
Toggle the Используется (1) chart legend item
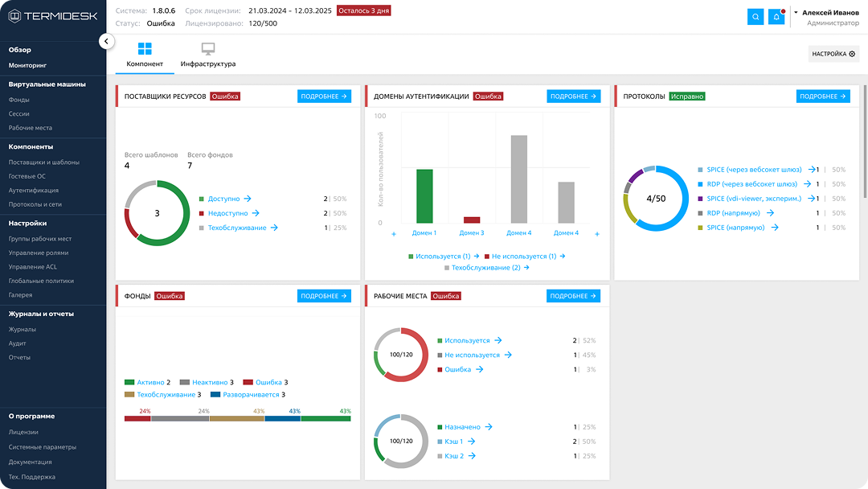443,257
